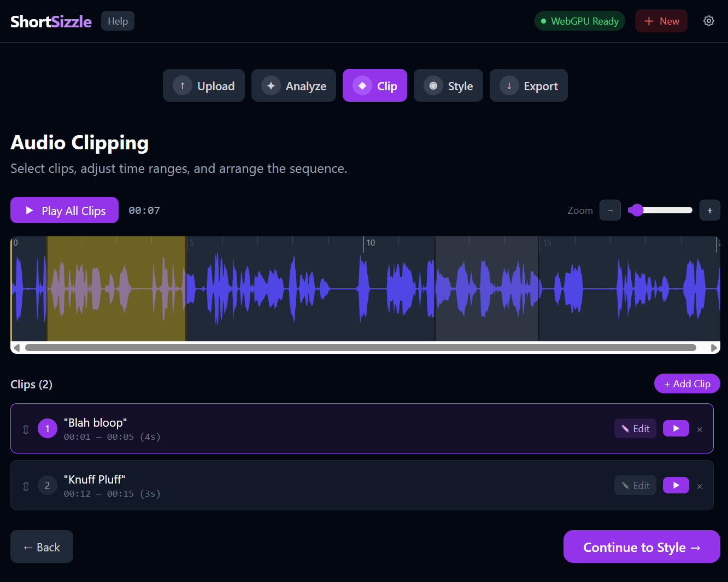Click the Add Clip button
Viewport: 728px width, 582px height.
coord(687,384)
